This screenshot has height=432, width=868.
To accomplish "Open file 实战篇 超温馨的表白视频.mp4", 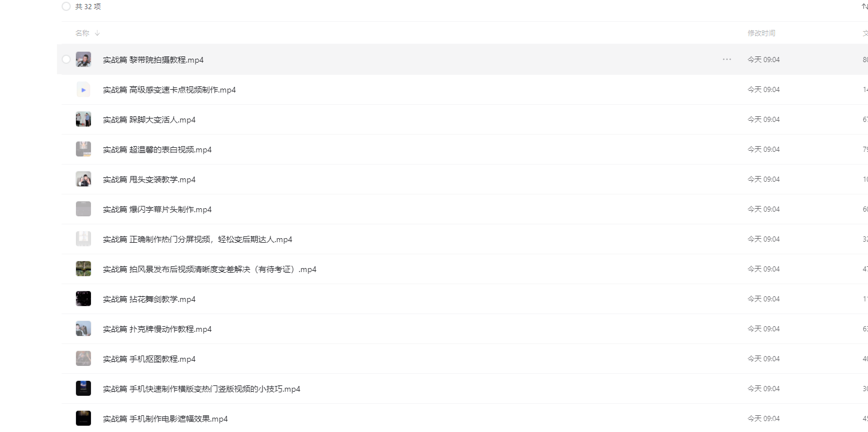I will pos(157,150).
